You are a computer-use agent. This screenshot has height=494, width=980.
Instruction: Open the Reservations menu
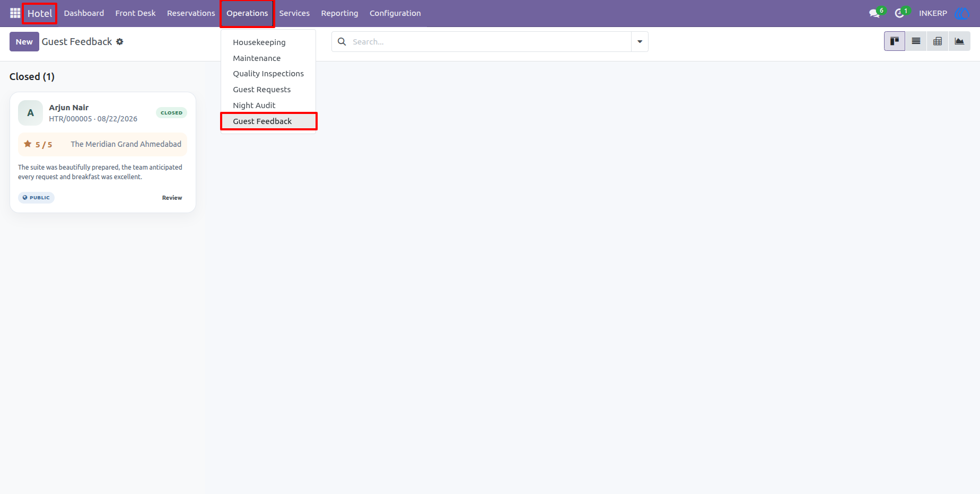[x=191, y=13]
